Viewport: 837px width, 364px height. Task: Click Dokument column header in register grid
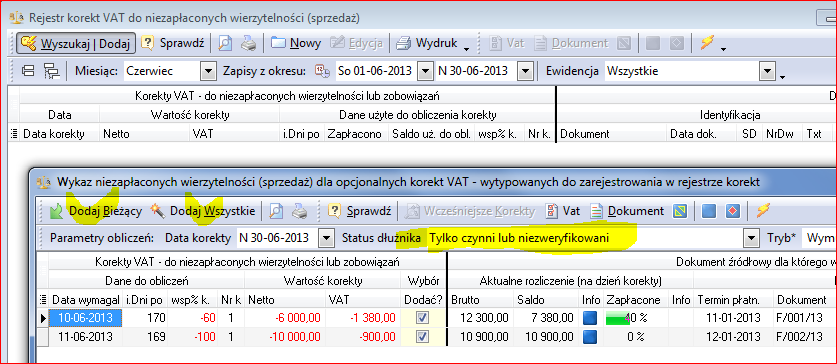(x=611, y=134)
